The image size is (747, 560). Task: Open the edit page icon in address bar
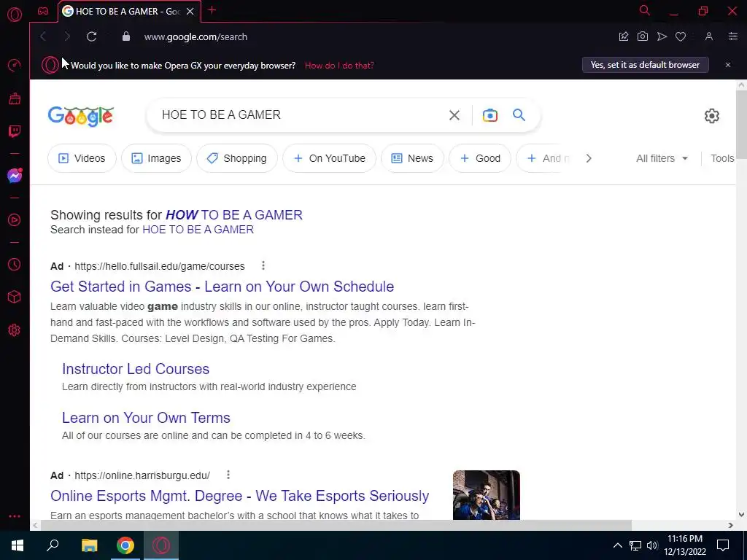(623, 36)
